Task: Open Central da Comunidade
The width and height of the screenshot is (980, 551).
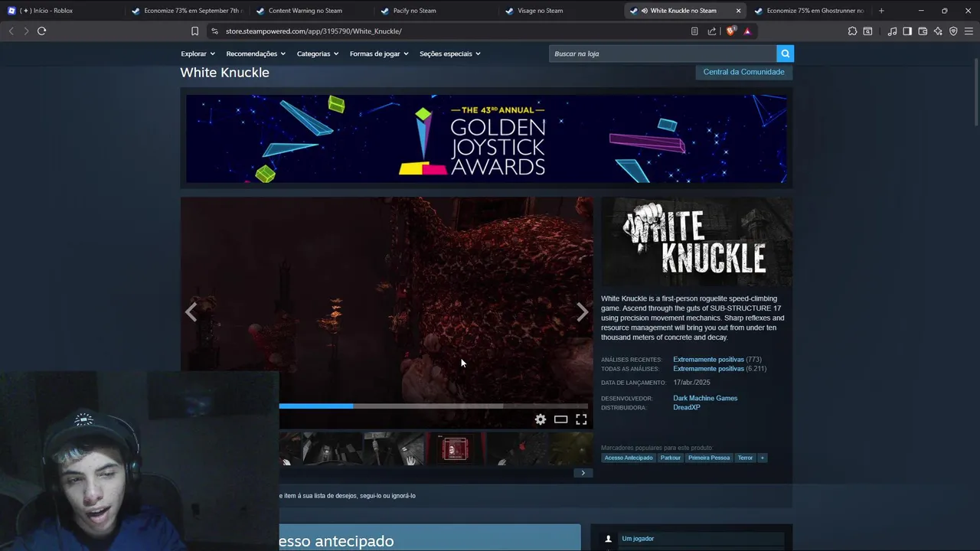Action: 743,72
